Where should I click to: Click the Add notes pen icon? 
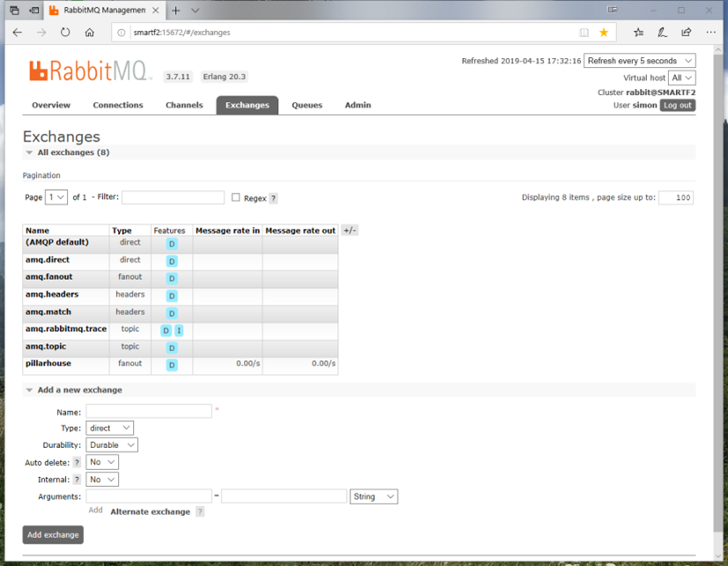[663, 33]
